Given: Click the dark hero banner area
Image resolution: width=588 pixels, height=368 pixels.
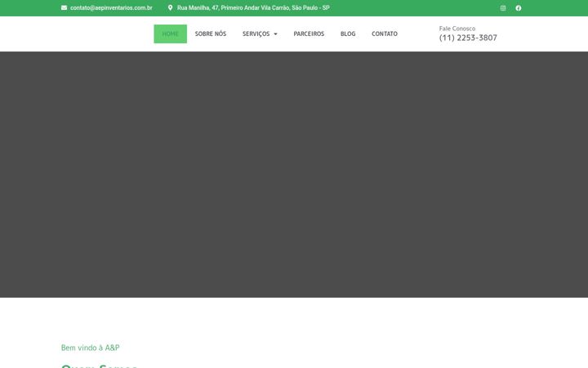Looking at the screenshot, I should click(294, 175).
